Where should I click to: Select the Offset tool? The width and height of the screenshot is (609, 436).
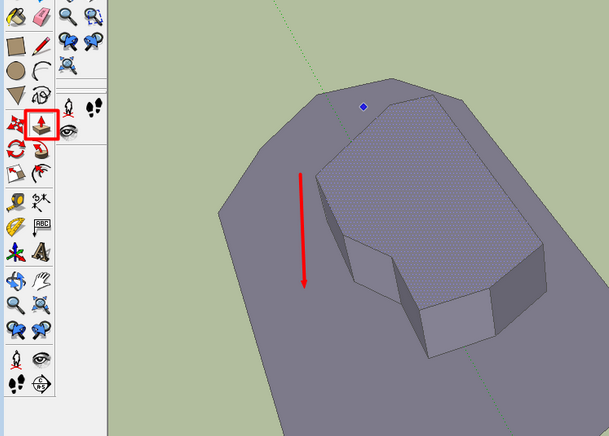point(41,175)
